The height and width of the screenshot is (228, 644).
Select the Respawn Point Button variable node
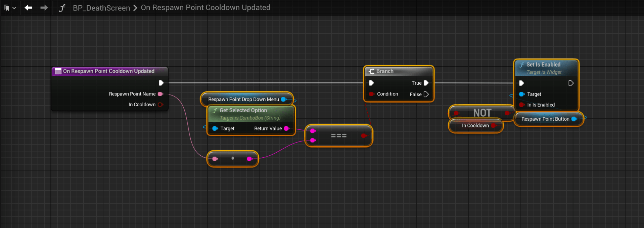click(x=549, y=119)
